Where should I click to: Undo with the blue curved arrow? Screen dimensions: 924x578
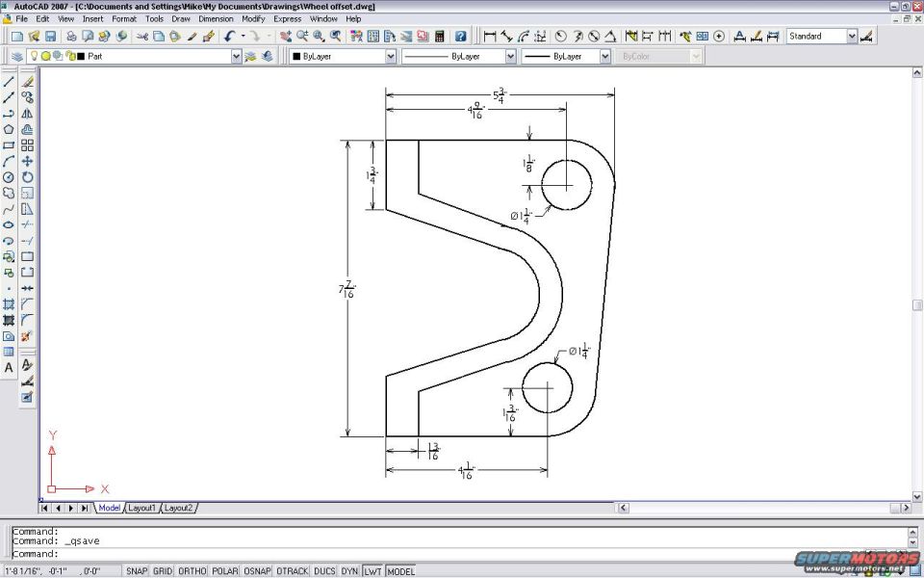[230, 36]
